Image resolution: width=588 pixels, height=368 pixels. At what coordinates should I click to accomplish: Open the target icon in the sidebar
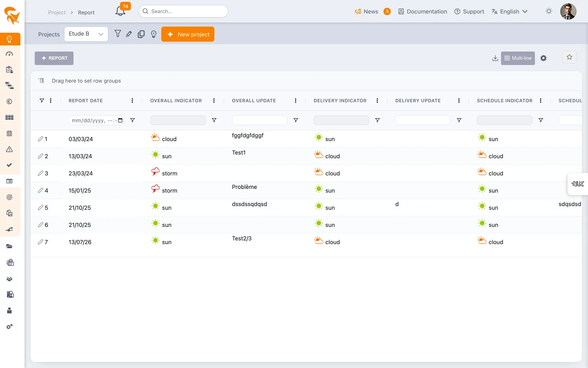click(x=9, y=197)
